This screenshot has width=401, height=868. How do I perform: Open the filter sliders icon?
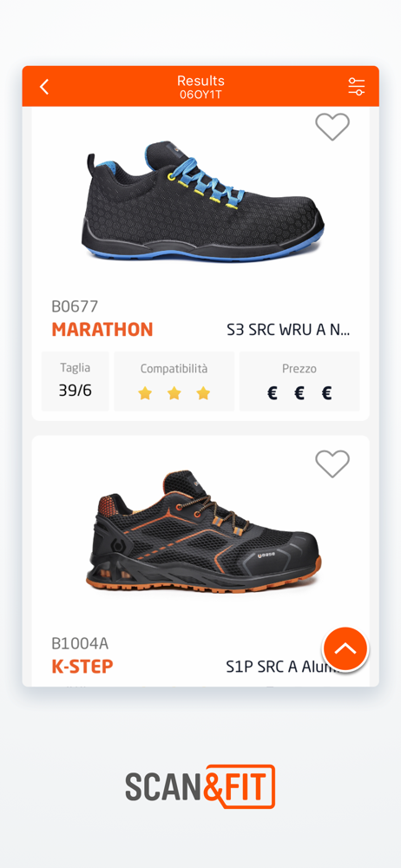356,86
